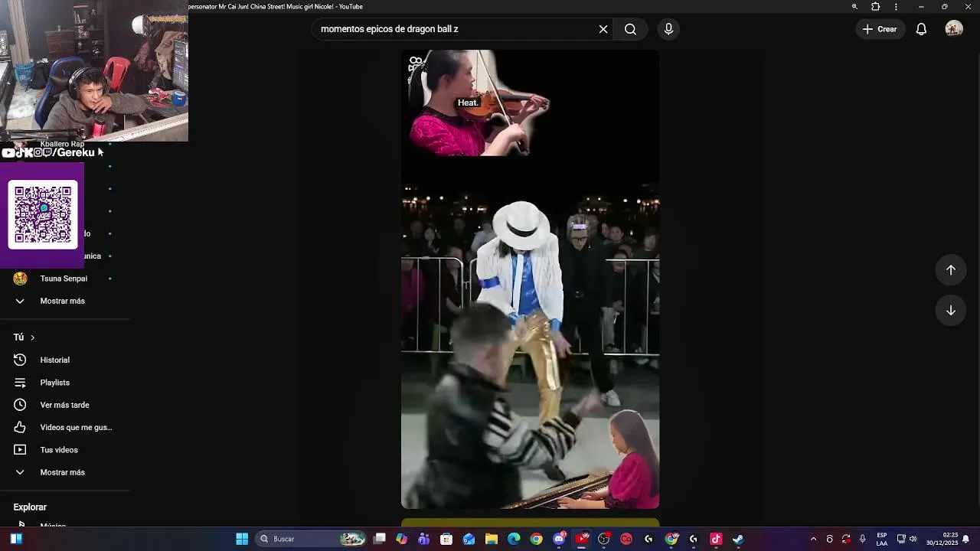
Task: Click the browser zoom magnifier icon
Action: pos(854,7)
